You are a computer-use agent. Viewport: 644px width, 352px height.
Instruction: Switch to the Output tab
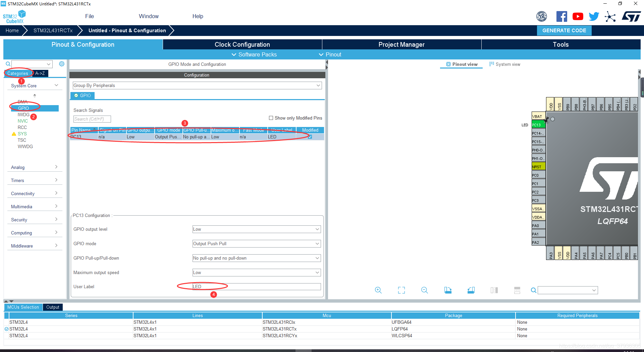pyautogui.click(x=53, y=307)
